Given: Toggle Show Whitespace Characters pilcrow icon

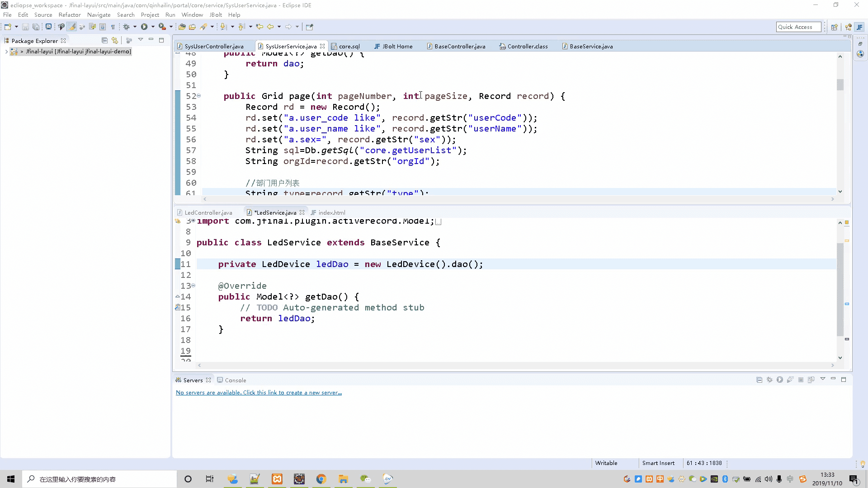Looking at the screenshot, I should pyautogui.click(x=113, y=27).
